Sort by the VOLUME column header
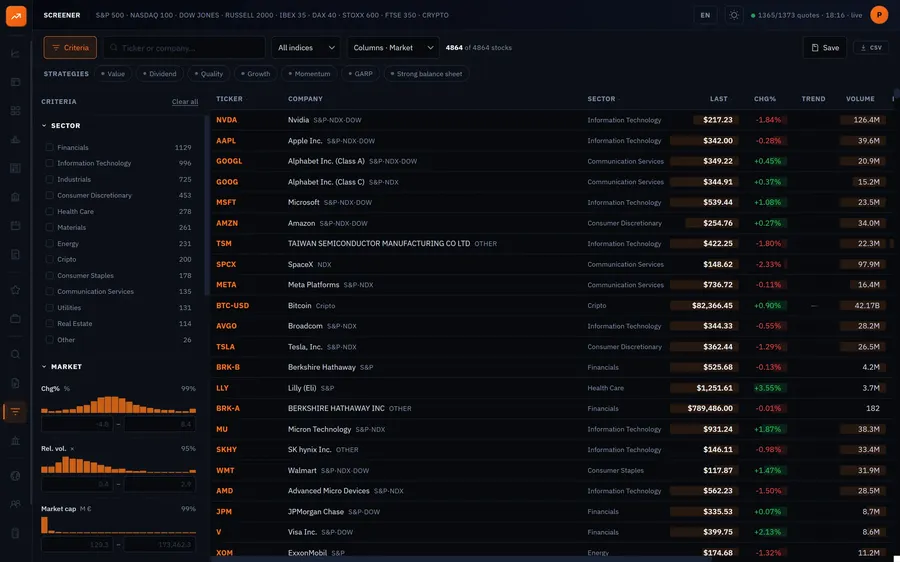The width and height of the screenshot is (900, 562). point(860,99)
